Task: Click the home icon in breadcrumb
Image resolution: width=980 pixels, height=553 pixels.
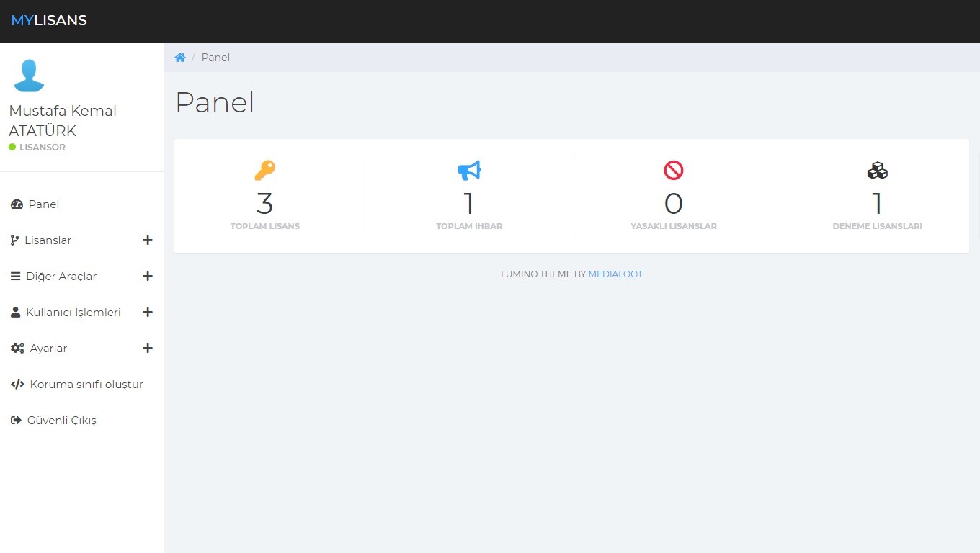Action: point(180,58)
